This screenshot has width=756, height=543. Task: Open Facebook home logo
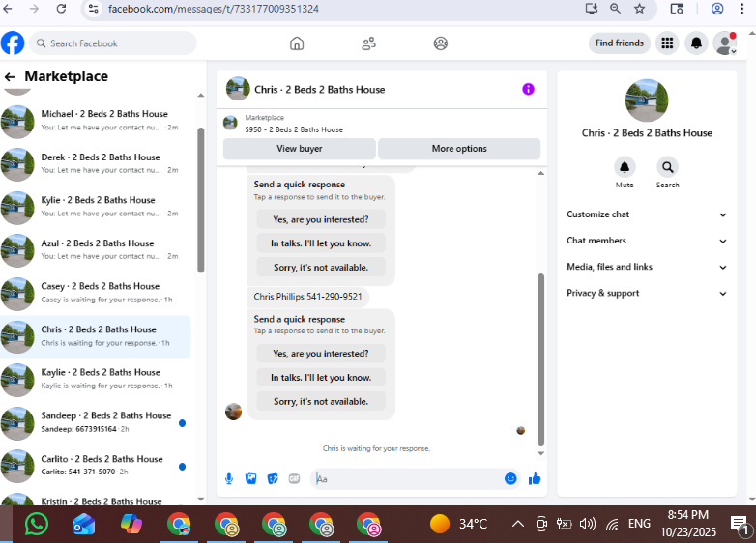click(x=13, y=43)
